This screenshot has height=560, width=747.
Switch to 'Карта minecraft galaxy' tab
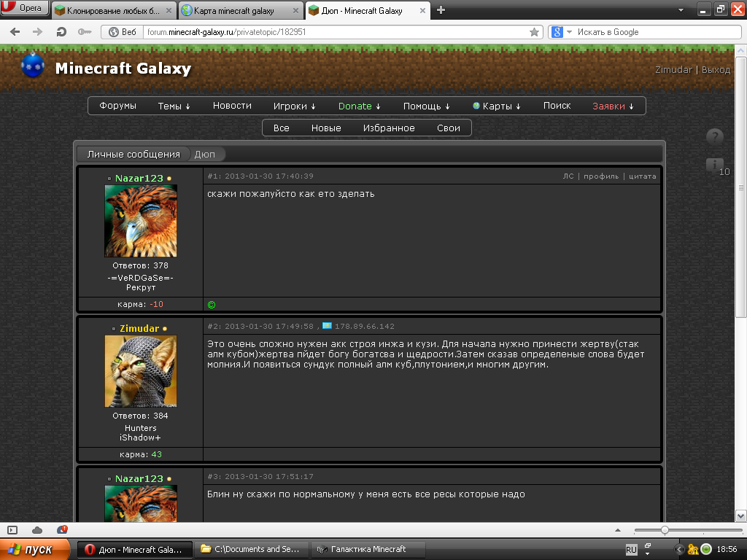[x=241, y=10]
